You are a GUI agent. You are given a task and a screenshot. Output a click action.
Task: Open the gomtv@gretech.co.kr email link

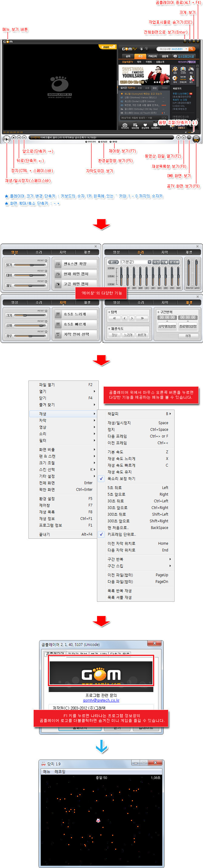click(101, 700)
